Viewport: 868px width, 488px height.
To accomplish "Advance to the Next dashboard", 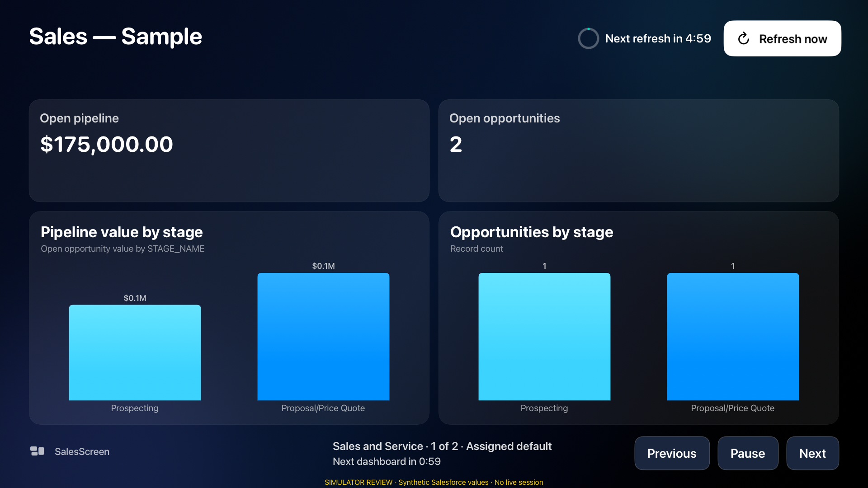I will click(x=812, y=453).
